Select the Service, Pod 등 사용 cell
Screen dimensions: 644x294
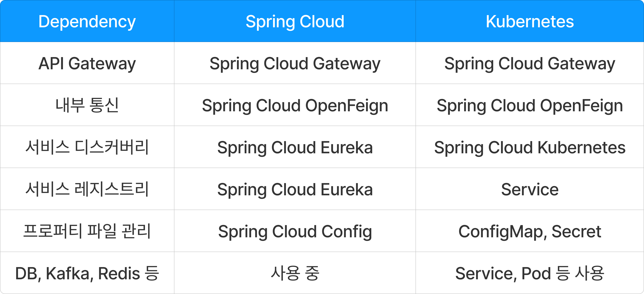coord(530,273)
